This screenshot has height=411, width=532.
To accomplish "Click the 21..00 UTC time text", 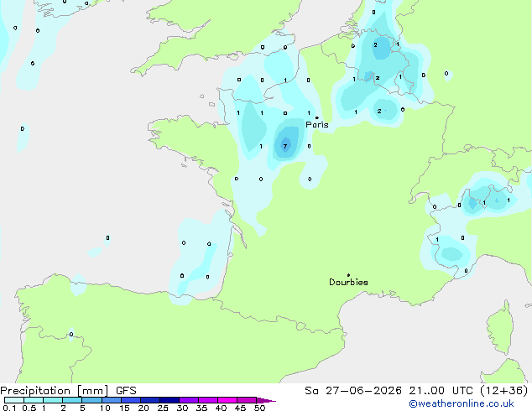I will pos(441,391).
